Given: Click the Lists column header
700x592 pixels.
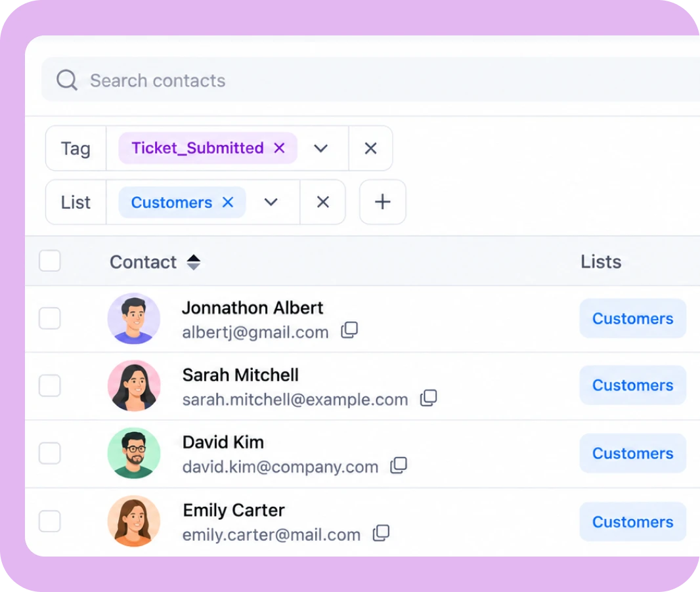Looking at the screenshot, I should click(x=601, y=262).
